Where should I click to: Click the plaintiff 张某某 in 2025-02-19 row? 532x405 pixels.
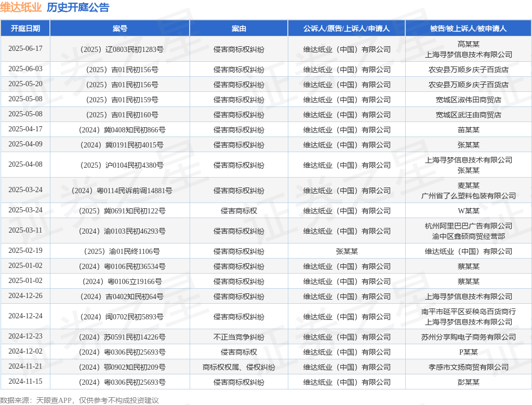(347, 251)
